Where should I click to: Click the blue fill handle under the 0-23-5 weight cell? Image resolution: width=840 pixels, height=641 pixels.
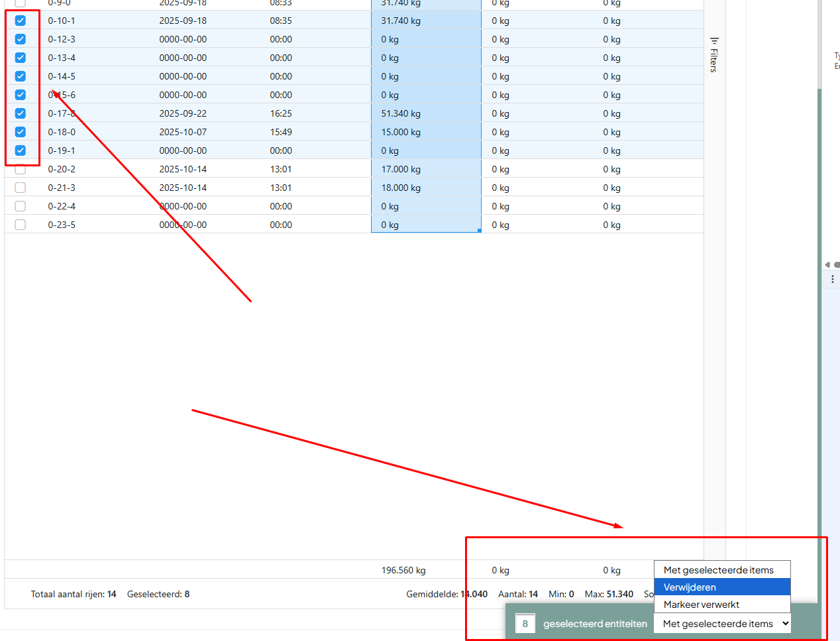479,230
